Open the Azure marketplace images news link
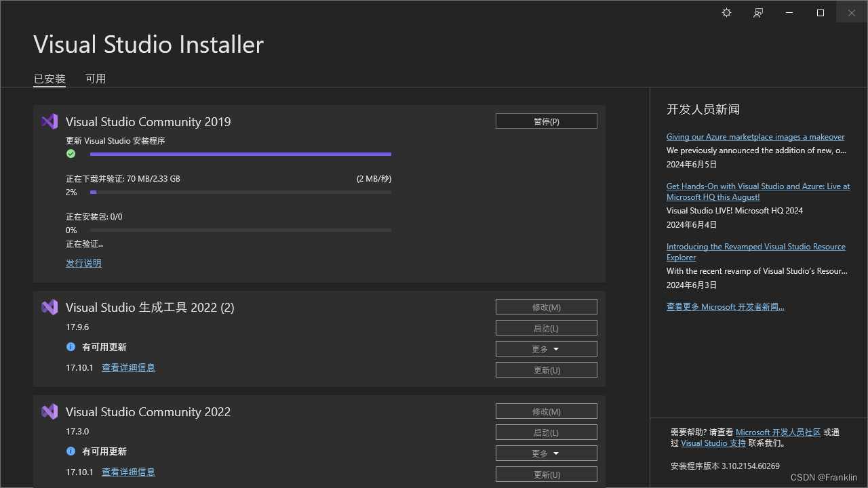The height and width of the screenshot is (488, 868). [x=755, y=136]
